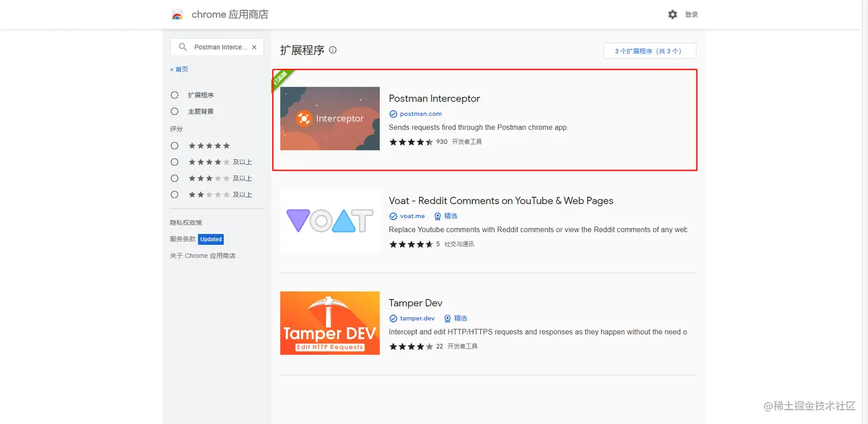Click the Voat Reddit Comments title

(x=501, y=201)
